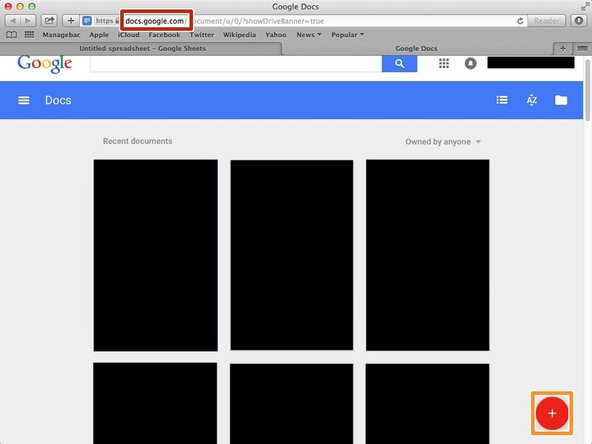Click the Reader button in address bar
Screen dimensions: 592x444
pyautogui.click(x=547, y=21)
